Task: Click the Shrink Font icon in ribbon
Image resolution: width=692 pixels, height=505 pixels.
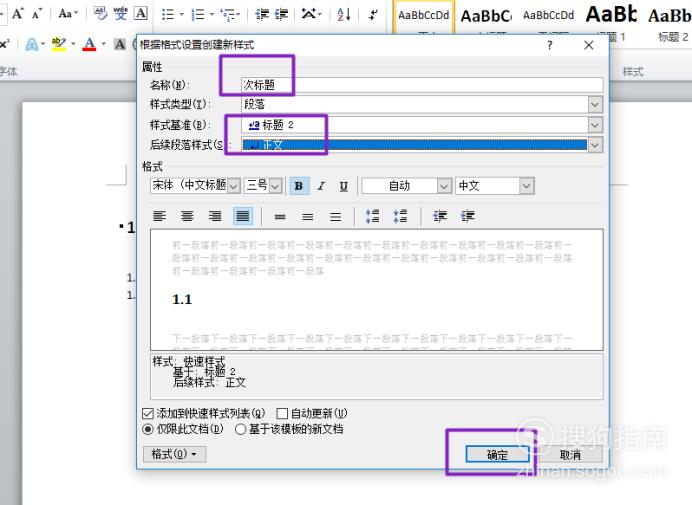Action: click(x=37, y=14)
